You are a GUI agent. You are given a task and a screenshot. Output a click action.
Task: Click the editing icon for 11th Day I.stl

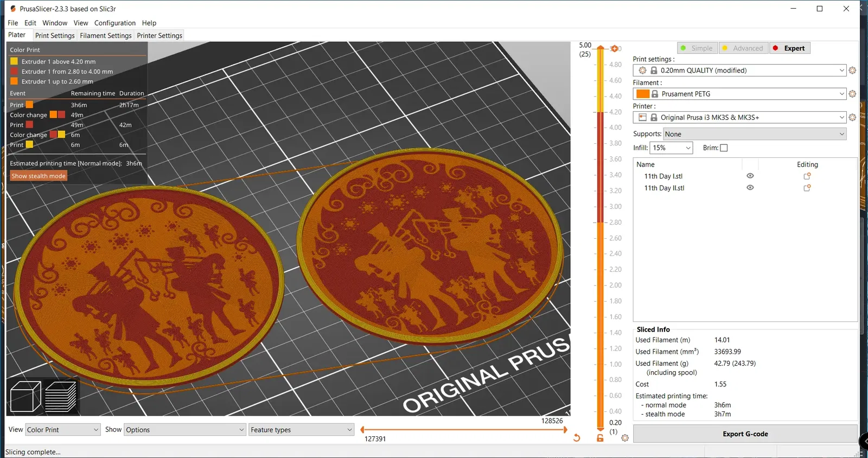[807, 176]
